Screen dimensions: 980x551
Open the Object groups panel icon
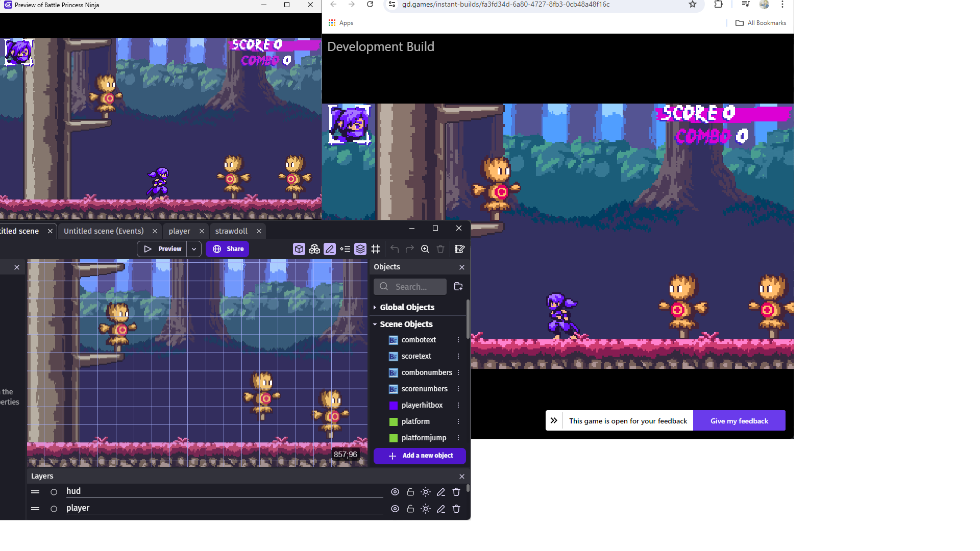314,249
